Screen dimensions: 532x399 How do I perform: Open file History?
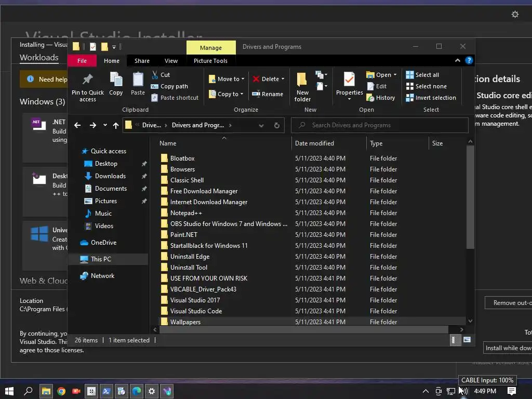point(381,98)
